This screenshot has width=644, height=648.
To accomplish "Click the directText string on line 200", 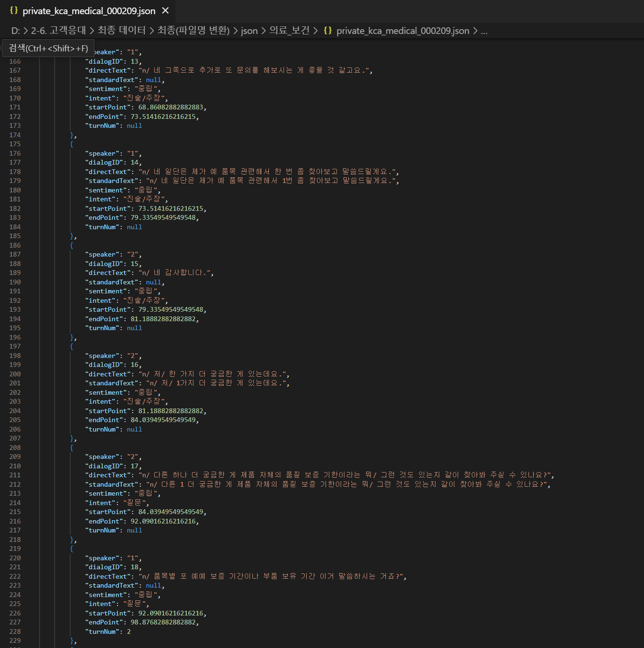I will (x=212, y=374).
